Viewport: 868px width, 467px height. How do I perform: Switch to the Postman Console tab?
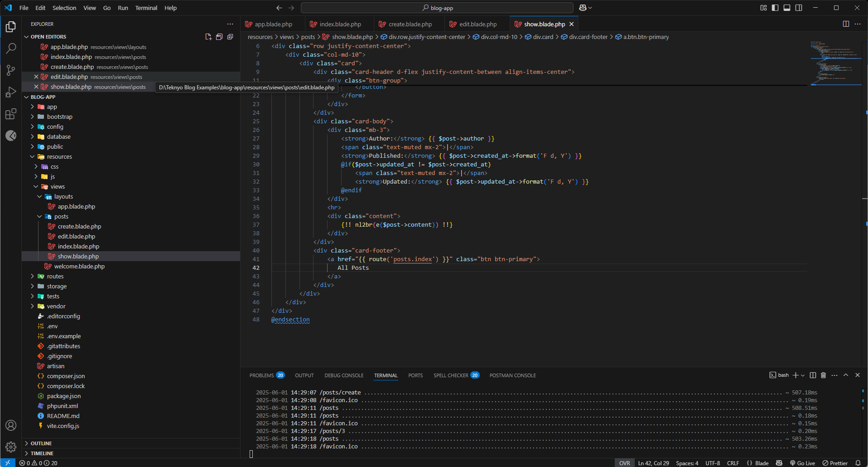(x=512, y=375)
